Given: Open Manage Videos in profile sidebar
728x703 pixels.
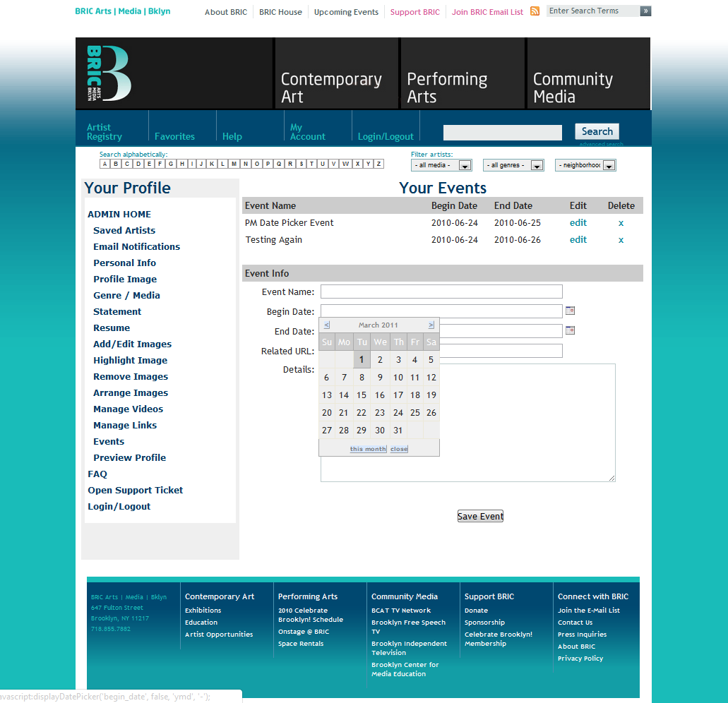Looking at the screenshot, I should pos(128,409).
